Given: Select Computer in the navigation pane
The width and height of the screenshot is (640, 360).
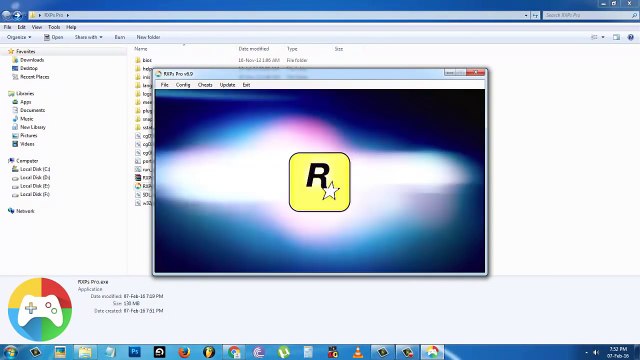Looking at the screenshot, I should [27, 161].
